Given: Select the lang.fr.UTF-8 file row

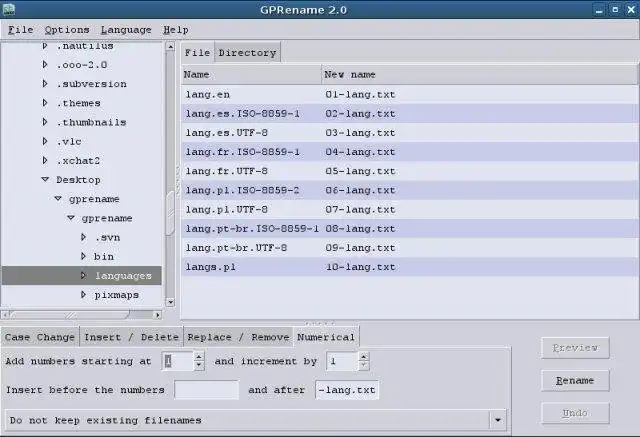Looking at the screenshot, I should click(410, 171).
